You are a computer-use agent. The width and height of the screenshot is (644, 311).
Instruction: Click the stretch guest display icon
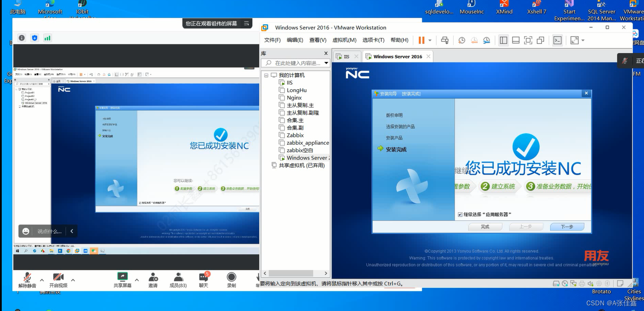(x=574, y=40)
